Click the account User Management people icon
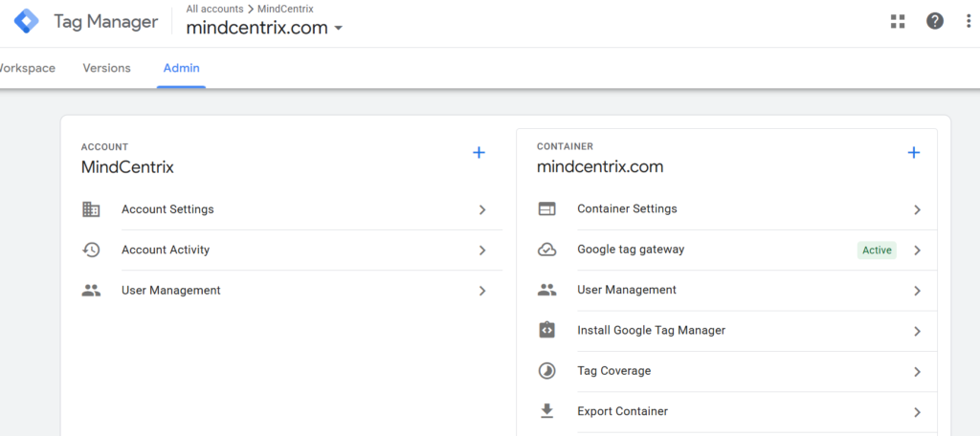 tap(91, 291)
